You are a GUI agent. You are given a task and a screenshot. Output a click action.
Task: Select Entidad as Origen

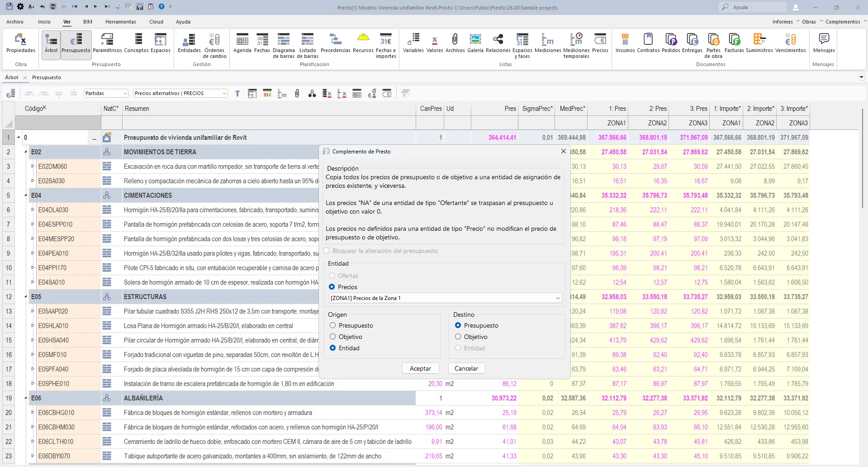pos(333,348)
